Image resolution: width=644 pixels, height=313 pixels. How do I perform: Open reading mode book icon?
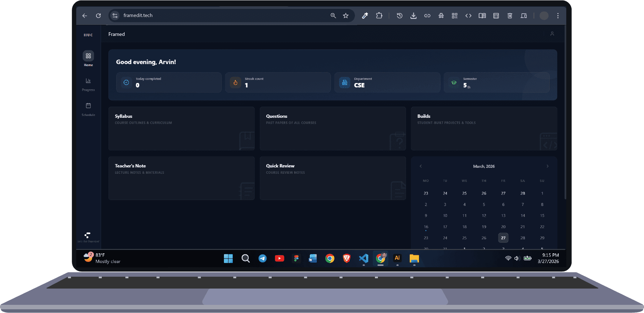(482, 16)
